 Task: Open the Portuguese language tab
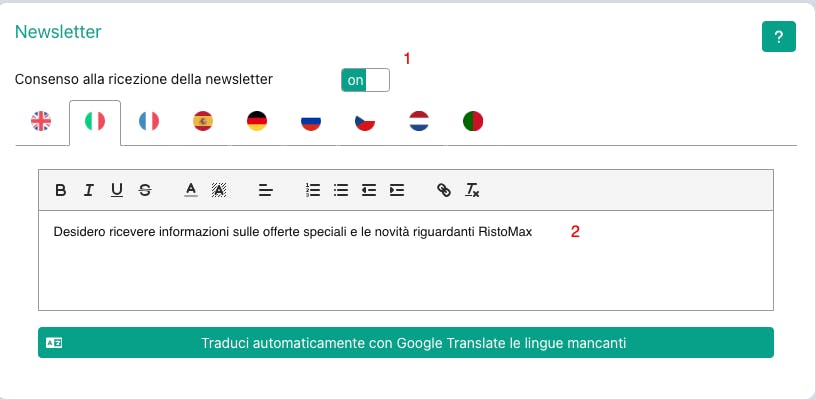[x=473, y=121]
